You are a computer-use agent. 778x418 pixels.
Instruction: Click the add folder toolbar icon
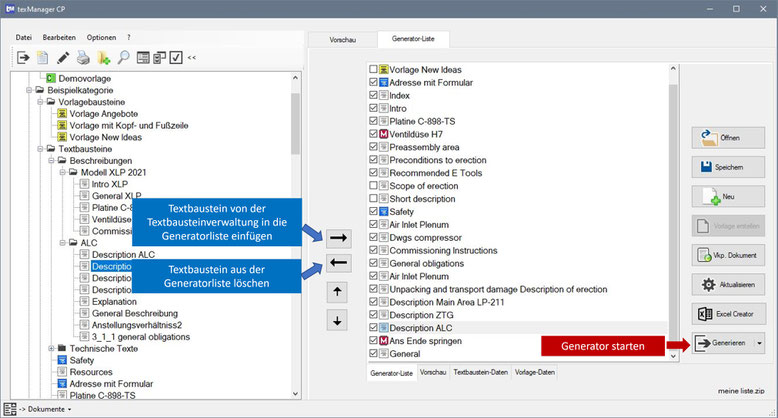(x=104, y=58)
